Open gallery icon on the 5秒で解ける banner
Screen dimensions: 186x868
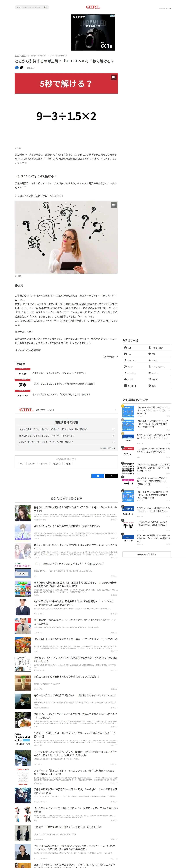[114, 78]
